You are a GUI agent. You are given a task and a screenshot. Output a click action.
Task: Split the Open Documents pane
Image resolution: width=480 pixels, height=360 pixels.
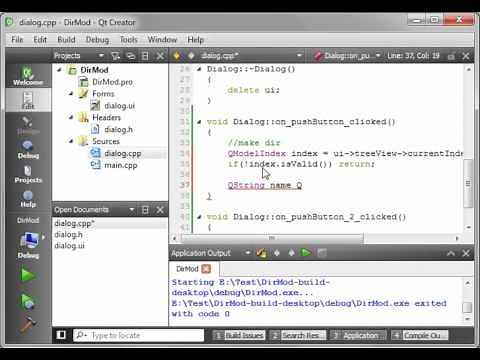point(145,210)
